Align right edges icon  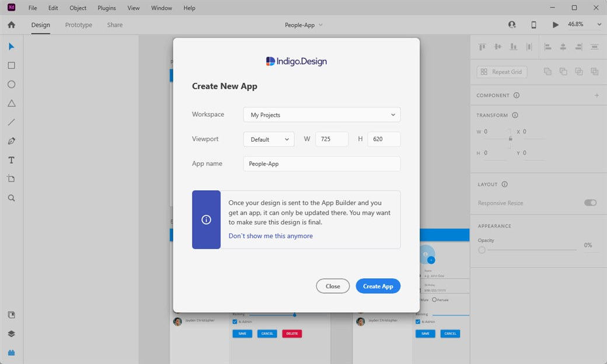click(579, 47)
